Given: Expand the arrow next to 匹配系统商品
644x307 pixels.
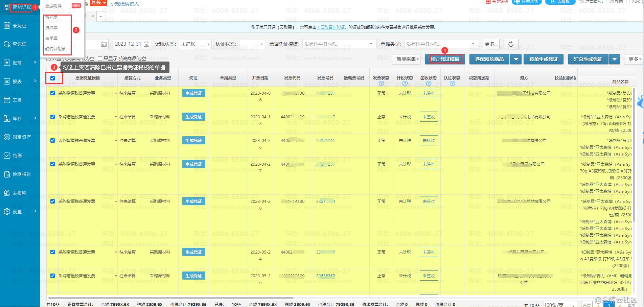Looking at the screenshot, I should (515, 59).
